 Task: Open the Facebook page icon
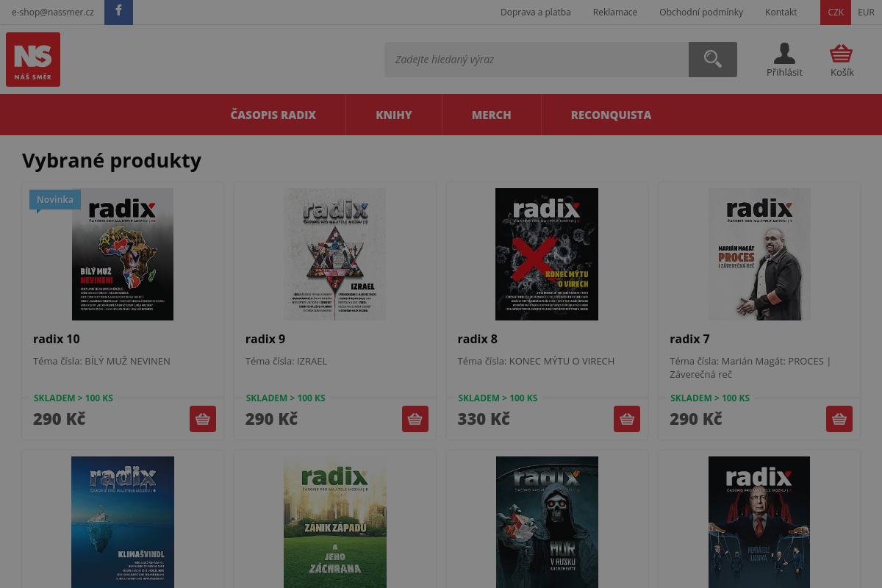tap(118, 12)
